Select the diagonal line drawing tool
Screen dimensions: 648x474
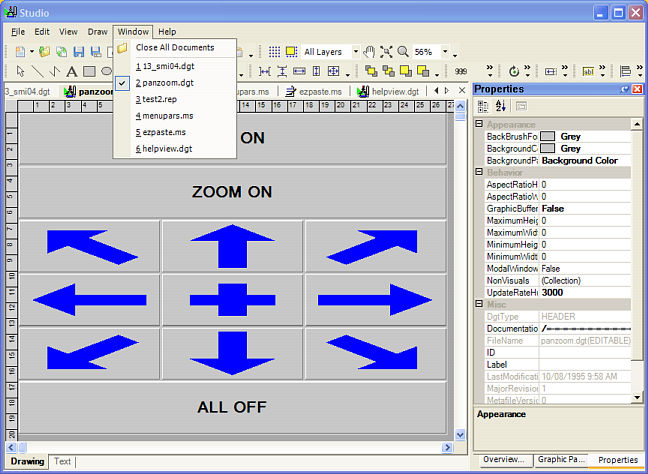click(38, 71)
